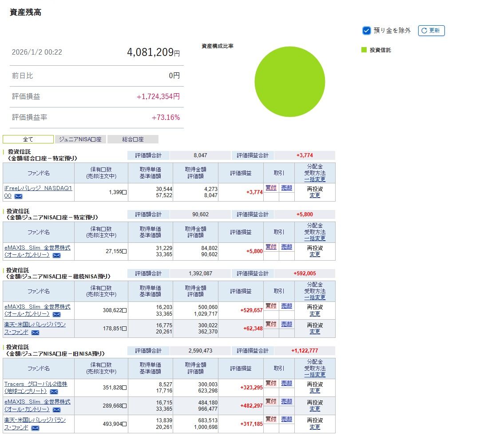Click the 更新 refresh button
Viewport: 495px width, 448px height.
(431, 31)
